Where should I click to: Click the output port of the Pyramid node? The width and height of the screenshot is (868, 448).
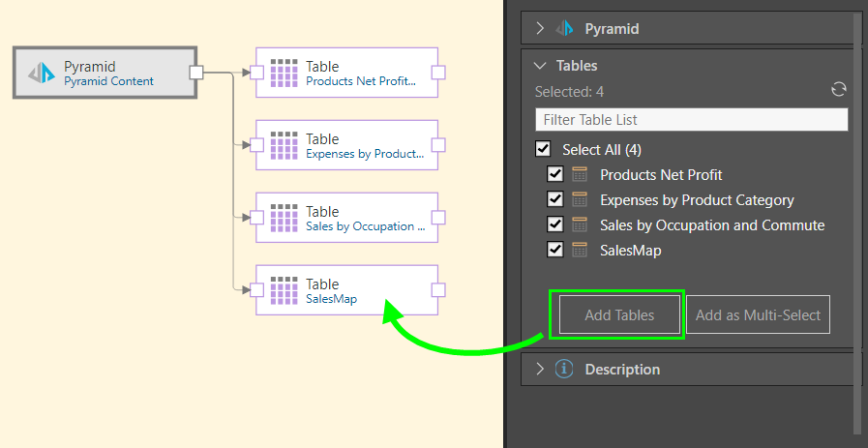(x=195, y=73)
